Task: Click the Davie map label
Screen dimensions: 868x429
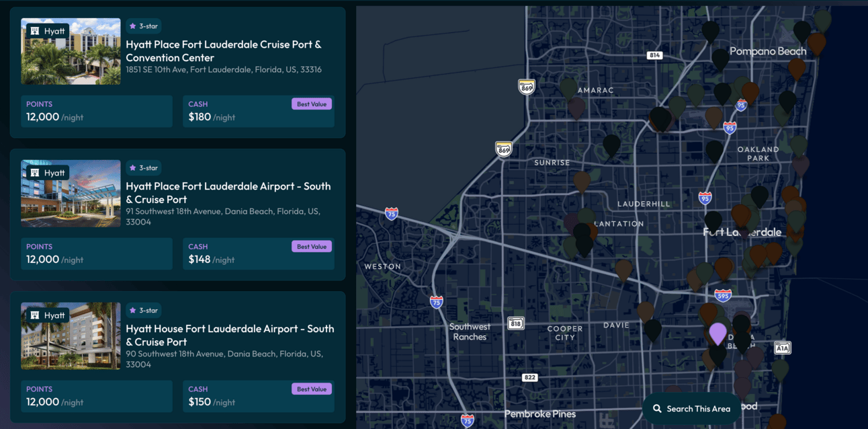Action: (x=616, y=325)
